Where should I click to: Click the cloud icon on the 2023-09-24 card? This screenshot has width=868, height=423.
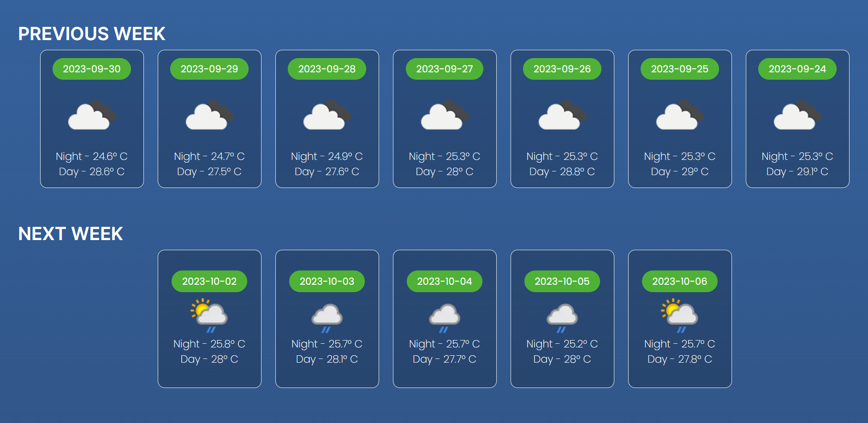[x=797, y=115]
